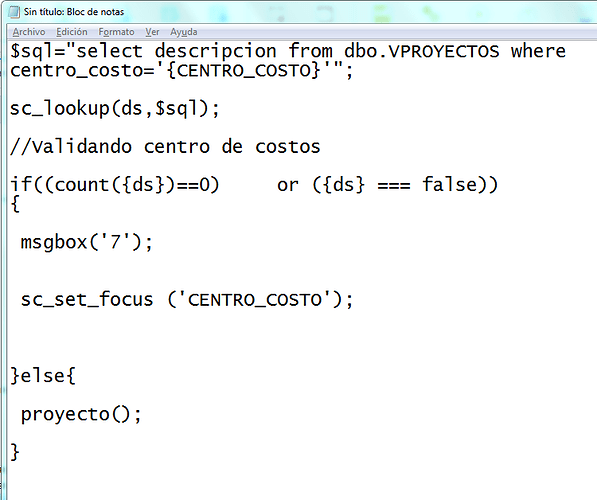Place cursor in '{CENTRO_COSTO}' on the second line
Image resolution: width=597 pixels, height=500 pixels.
[244, 71]
